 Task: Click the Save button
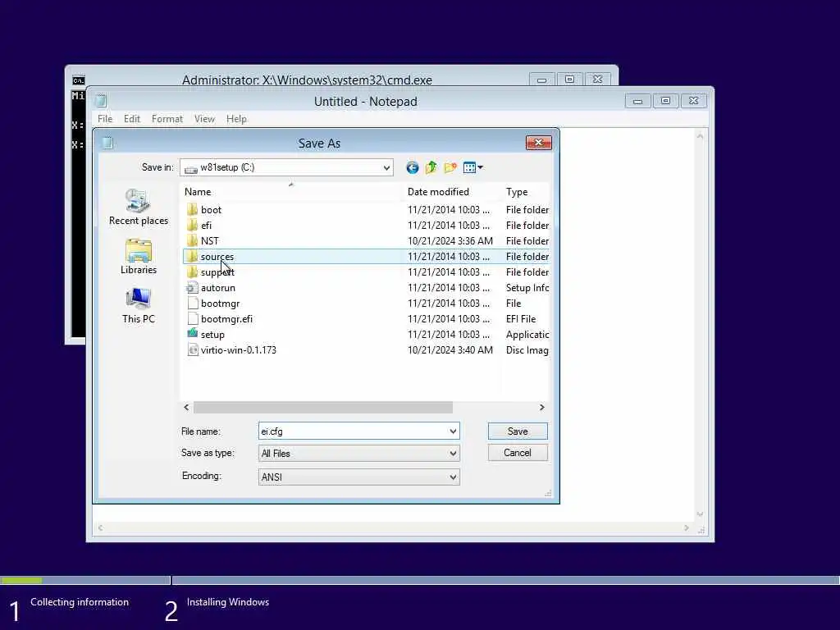tap(518, 431)
